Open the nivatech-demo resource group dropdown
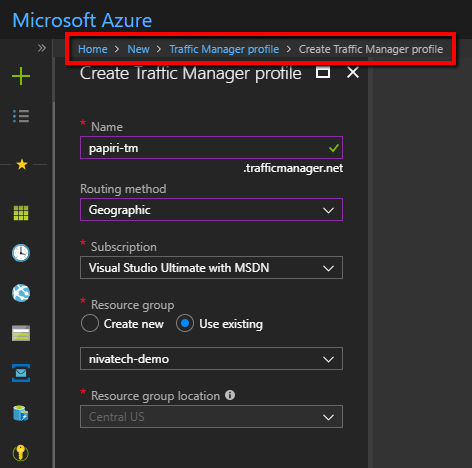 (x=211, y=359)
